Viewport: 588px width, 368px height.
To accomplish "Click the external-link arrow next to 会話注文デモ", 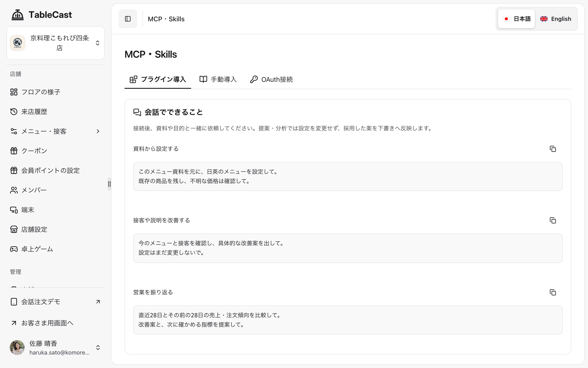I will point(98,302).
